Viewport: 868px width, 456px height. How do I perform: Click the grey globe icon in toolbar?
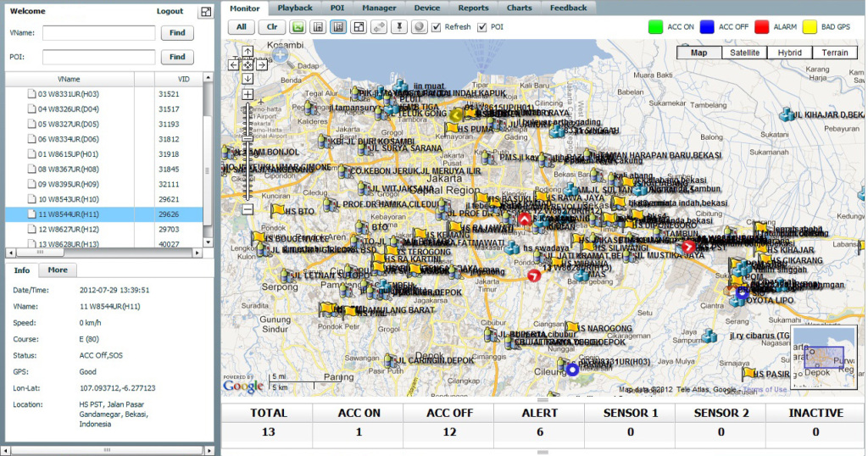click(419, 27)
